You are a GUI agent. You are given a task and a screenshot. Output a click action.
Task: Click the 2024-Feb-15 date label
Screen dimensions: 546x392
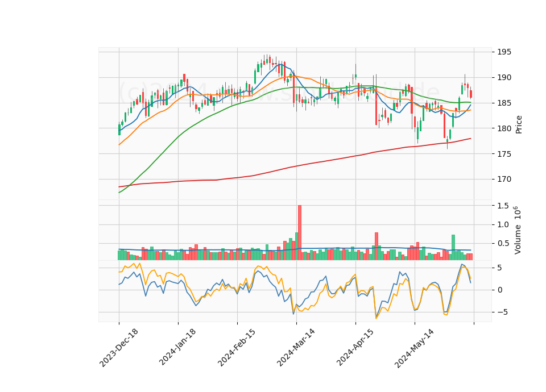[x=237, y=348]
